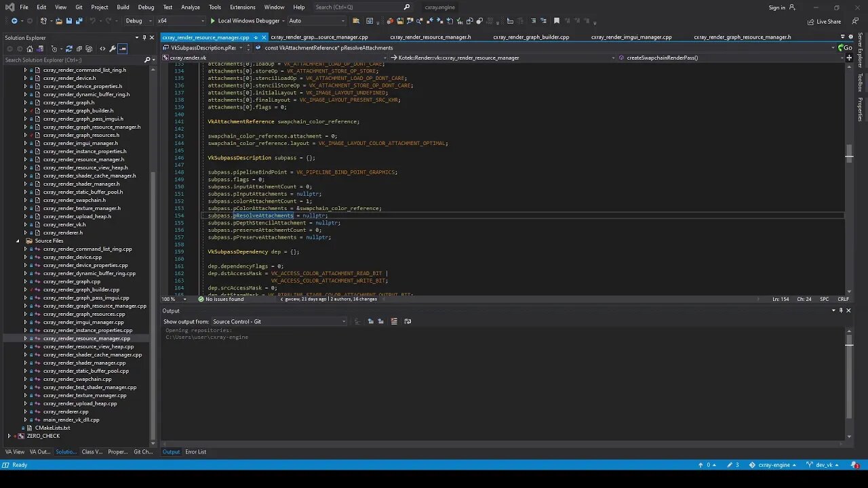Switch to the Class View bottom tab
868x488 pixels.
(92, 452)
